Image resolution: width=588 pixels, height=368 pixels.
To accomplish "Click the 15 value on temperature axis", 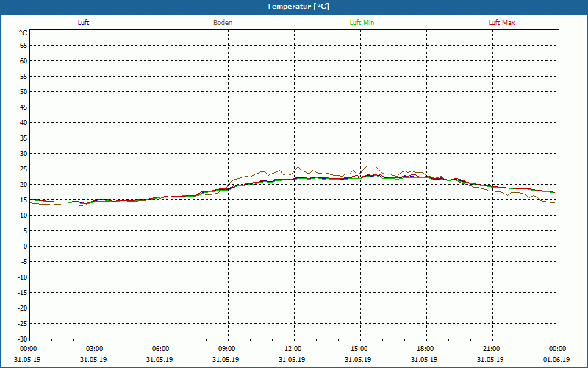I will coord(24,199).
